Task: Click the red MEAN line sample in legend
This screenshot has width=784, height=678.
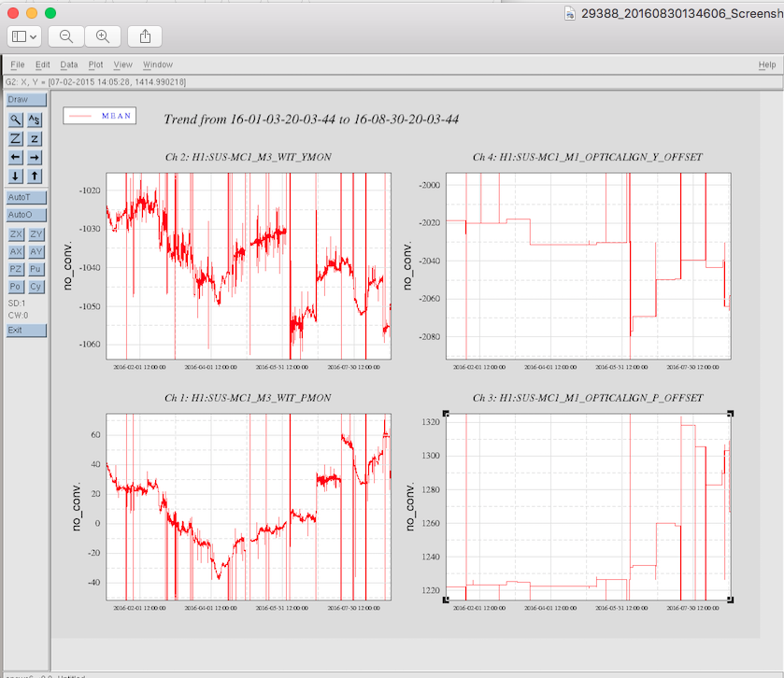Action: [x=80, y=116]
